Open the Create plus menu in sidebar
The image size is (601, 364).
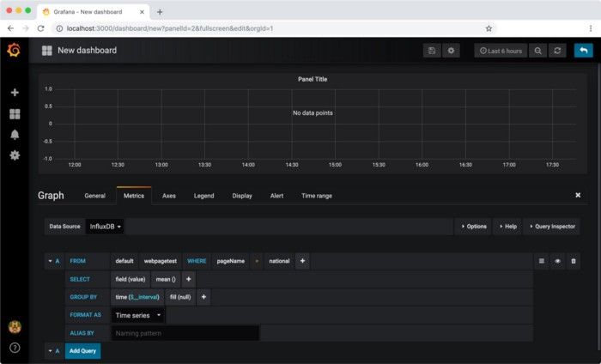click(x=15, y=93)
